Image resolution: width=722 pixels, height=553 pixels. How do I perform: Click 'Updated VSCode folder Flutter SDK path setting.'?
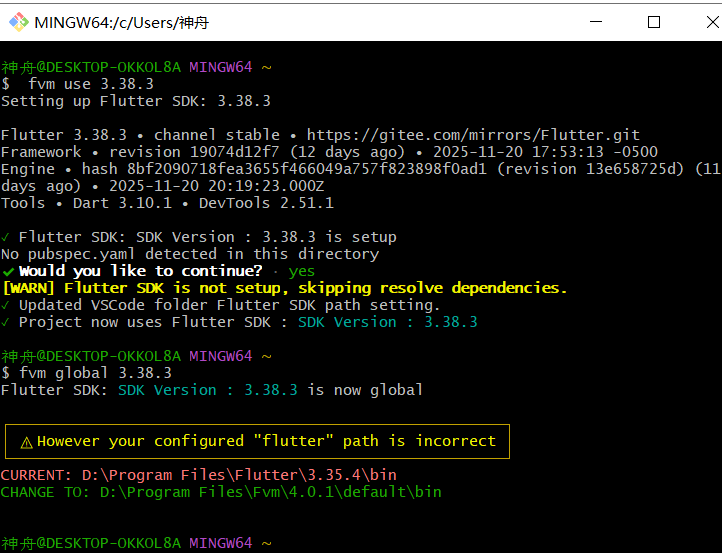point(221,305)
